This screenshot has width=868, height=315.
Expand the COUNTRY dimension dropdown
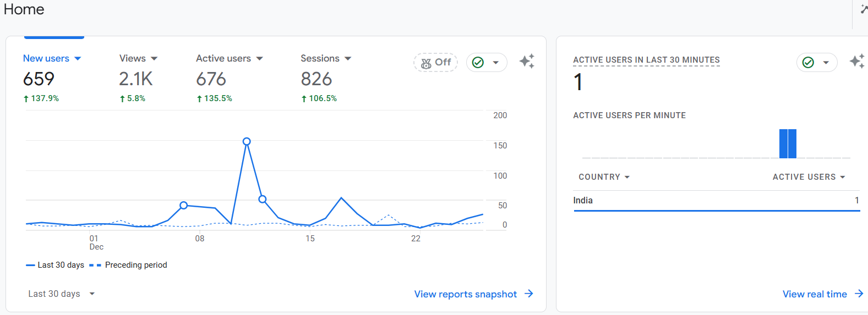point(604,177)
